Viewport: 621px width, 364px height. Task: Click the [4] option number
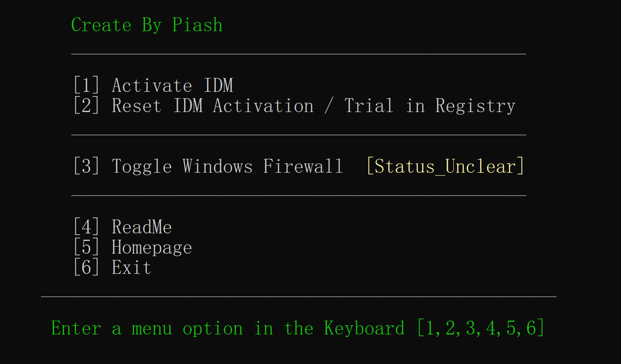pos(86,227)
